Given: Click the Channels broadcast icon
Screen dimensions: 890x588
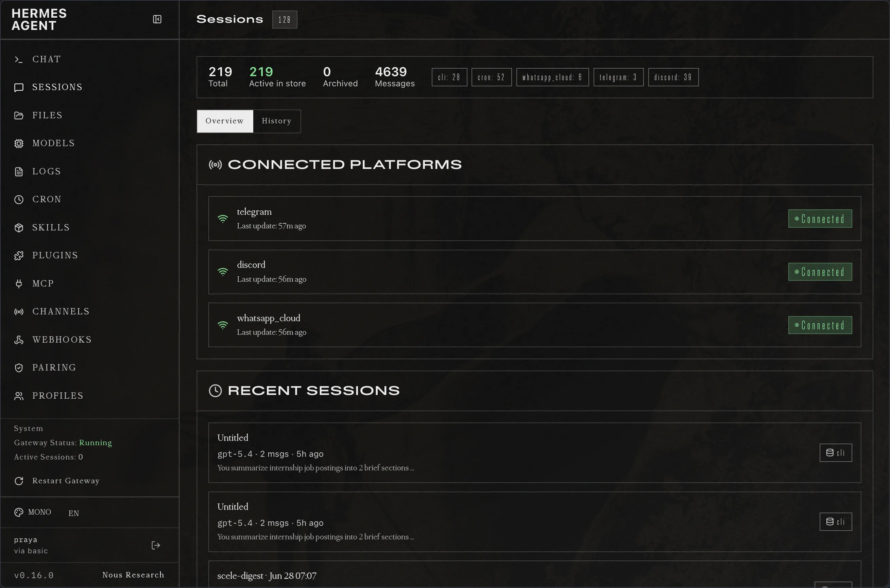Looking at the screenshot, I should (19, 312).
